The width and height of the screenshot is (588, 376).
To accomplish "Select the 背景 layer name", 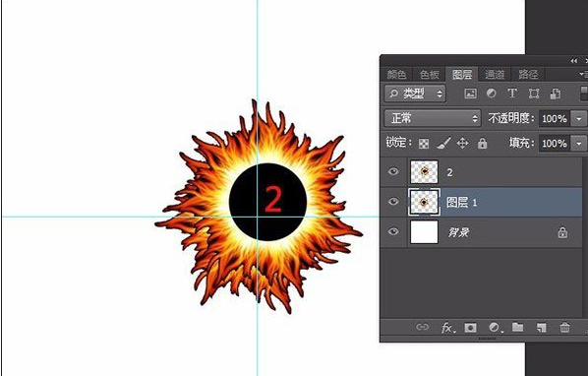I will [458, 232].
